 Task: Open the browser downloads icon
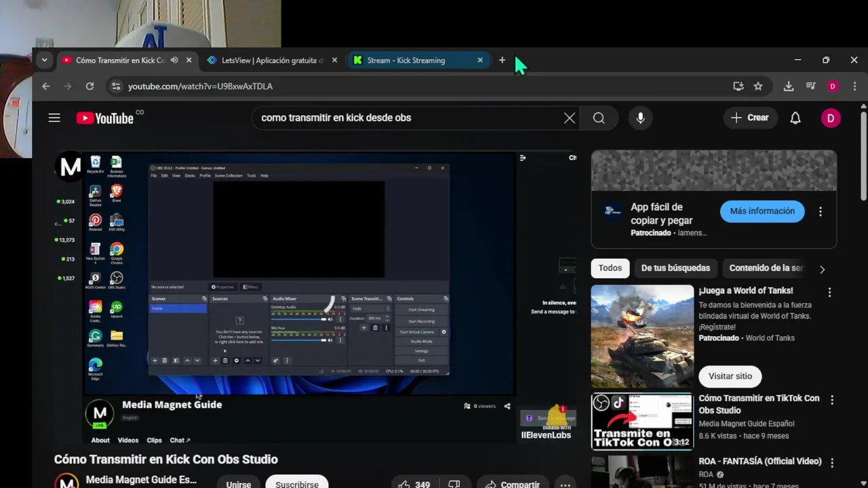[789, 86]
